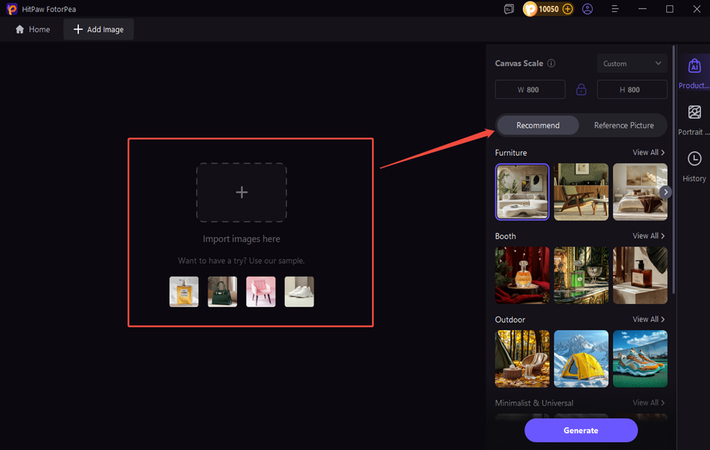Open the user account profile icon
Image resolution: width=710 pixels, height=450 pixels.
point(587,9)
